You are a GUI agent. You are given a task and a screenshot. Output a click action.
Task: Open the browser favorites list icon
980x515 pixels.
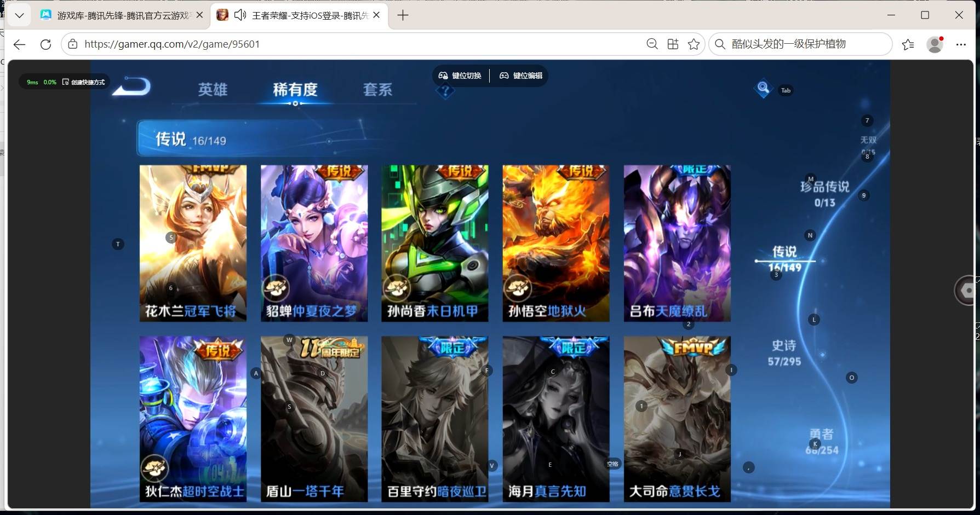pos(908,44)
